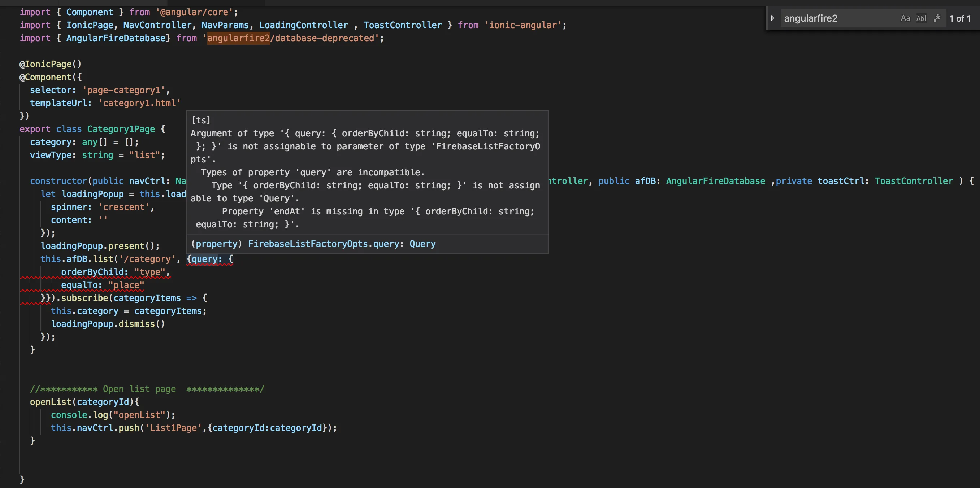This screenshot has height=488, width=980.
Task: Toggle Match Case in find widget
Action: [x=905, y=18]
